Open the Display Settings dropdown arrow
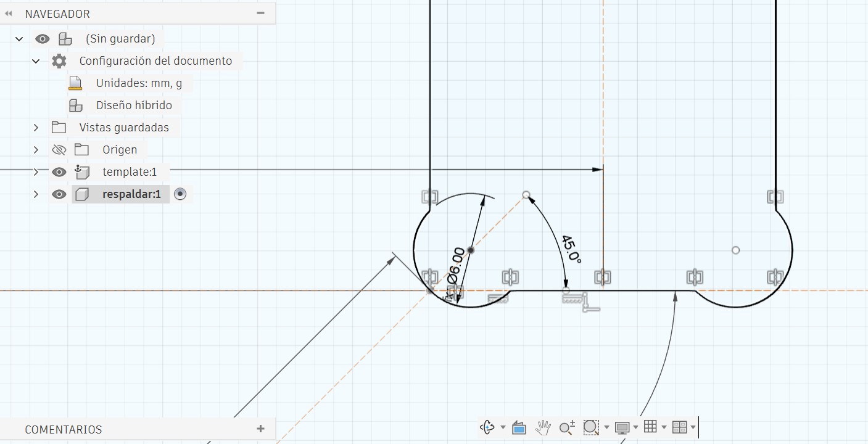Screen dimensions: 868x444 pyautogui.click(x=635, y=427)
